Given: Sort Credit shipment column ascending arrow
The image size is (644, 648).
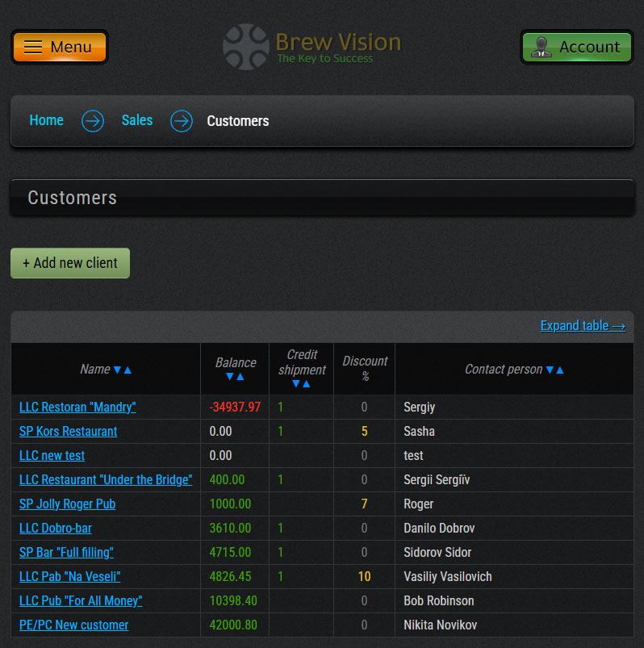Looking at the screenshot, I should pos(307,384).
